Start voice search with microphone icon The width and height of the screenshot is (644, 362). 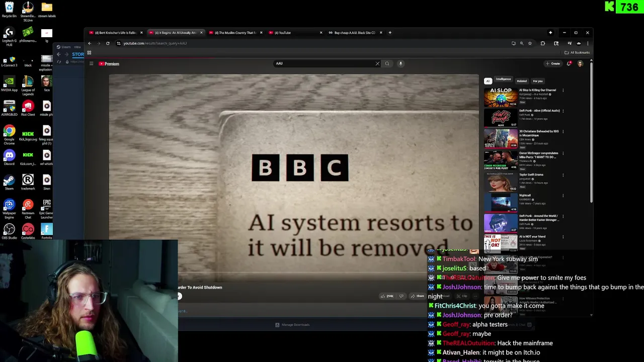tap(400, 63)
